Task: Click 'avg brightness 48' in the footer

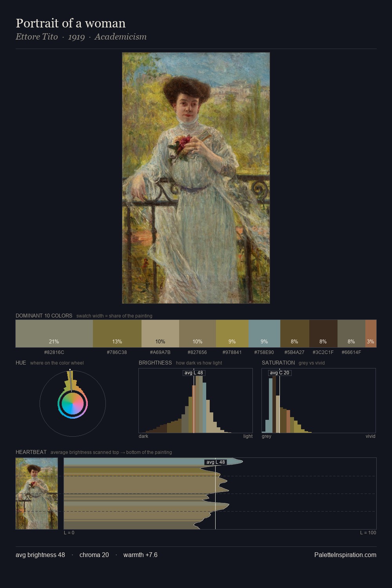Action: (x=40, y=555)
